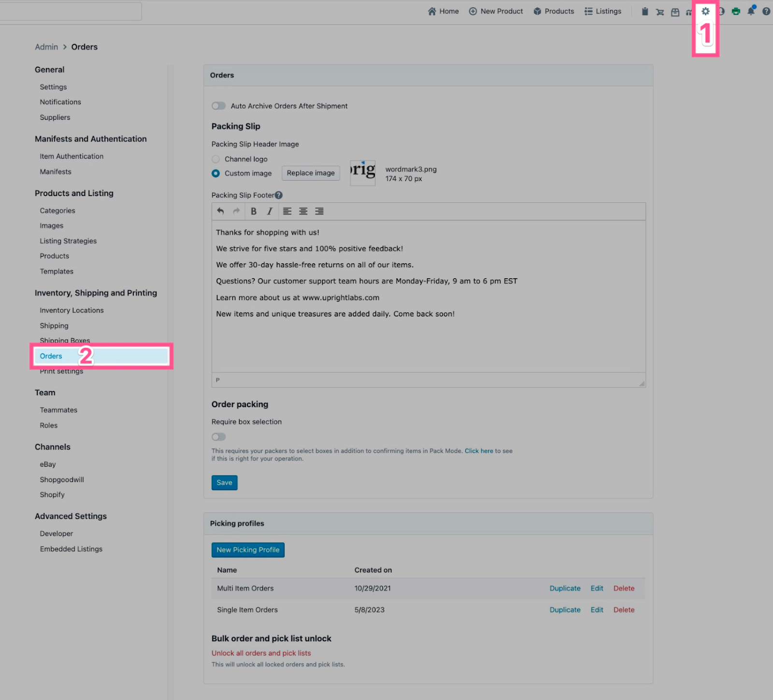Undo last edit in footer editor
Image resolution: width=773 pixels, height=700 pixels.
point(220,211)
